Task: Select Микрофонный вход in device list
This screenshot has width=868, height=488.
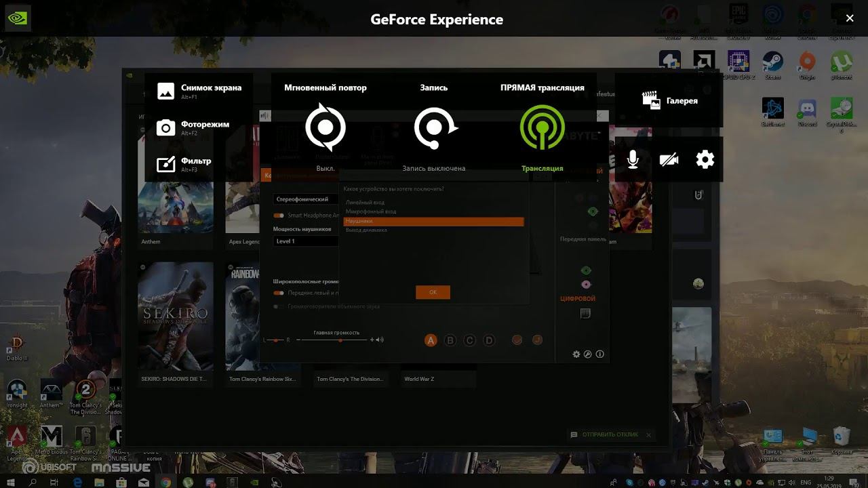Action: pos(434,211)
